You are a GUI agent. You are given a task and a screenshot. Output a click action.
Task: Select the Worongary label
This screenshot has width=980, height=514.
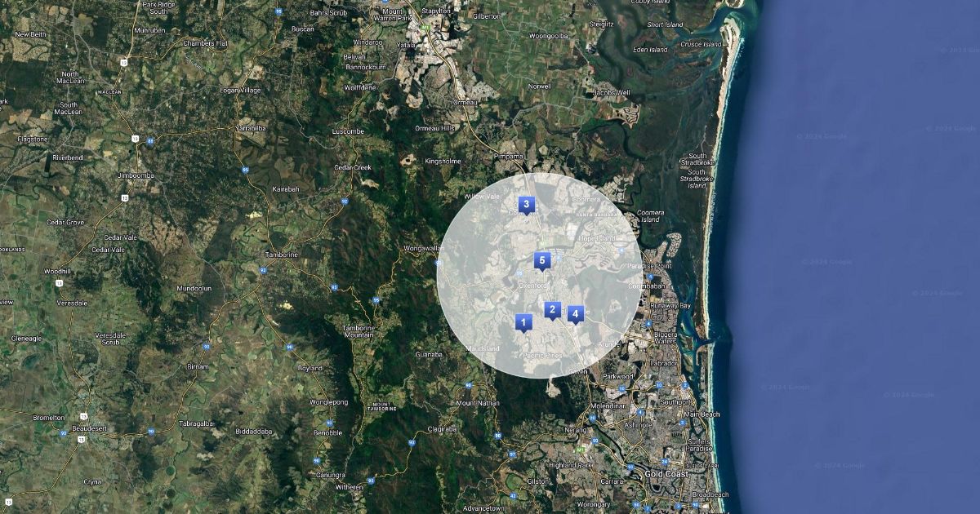coord(592,504)
